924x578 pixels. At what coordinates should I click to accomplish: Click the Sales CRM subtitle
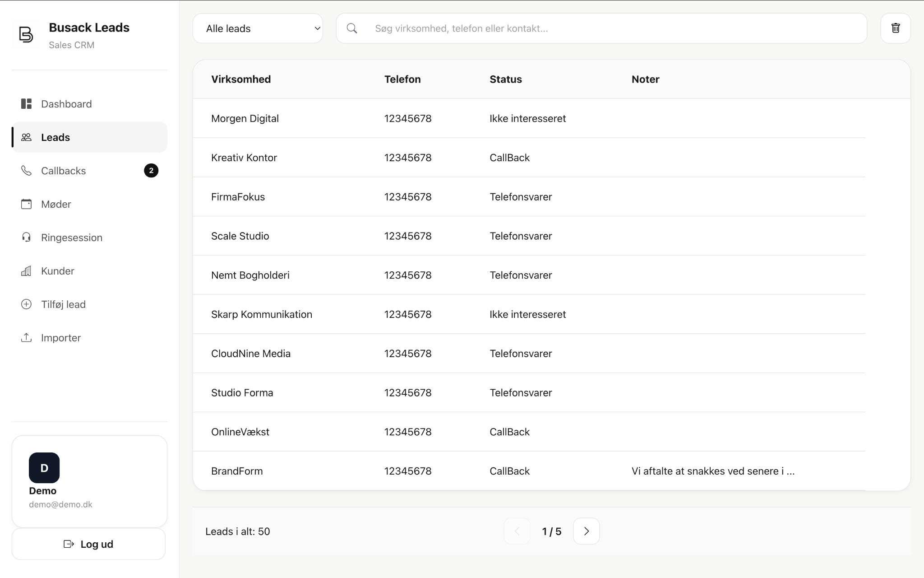[71, 45]
